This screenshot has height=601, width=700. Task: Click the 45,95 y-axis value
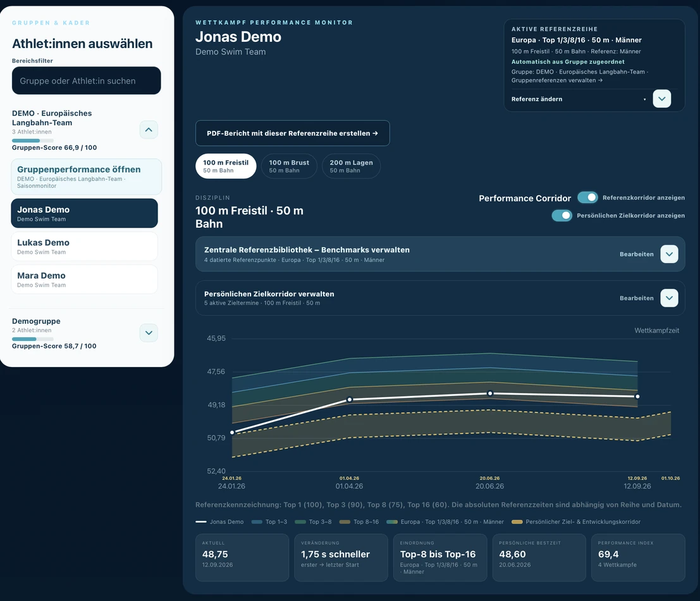click(216, 338)
